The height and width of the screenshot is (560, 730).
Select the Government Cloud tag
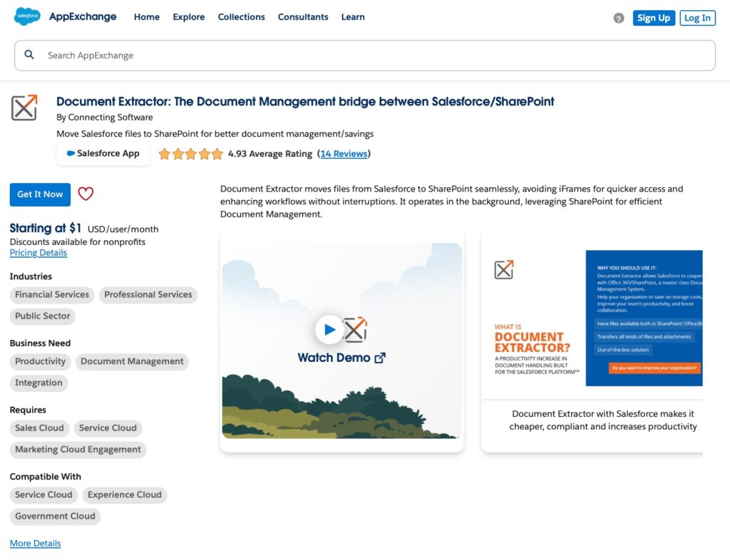click(x=55, y=517)
